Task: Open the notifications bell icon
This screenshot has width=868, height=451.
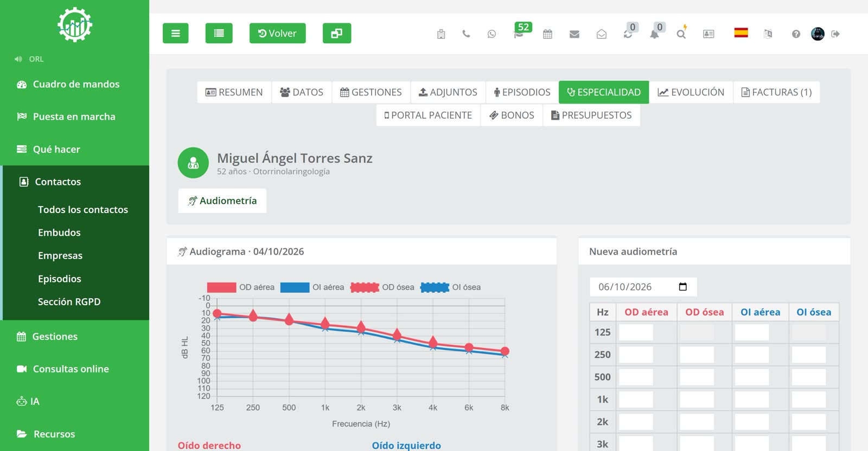Action: pyautogui.click(x=655, y=34)
